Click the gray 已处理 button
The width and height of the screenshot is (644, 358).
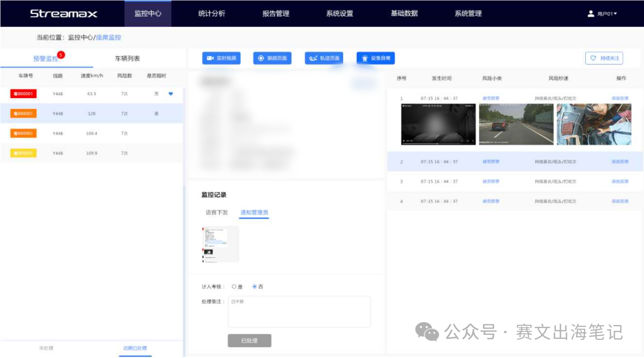click(250, 341)
